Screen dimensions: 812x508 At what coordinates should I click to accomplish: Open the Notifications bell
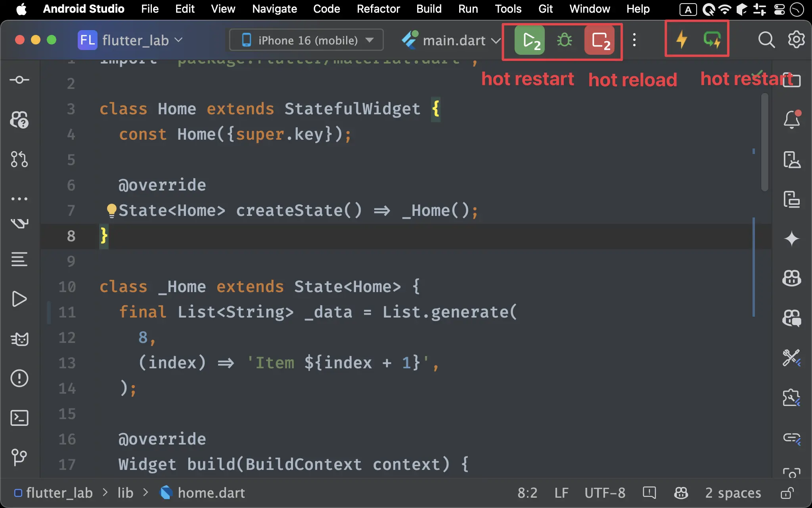tap(792, 119)
